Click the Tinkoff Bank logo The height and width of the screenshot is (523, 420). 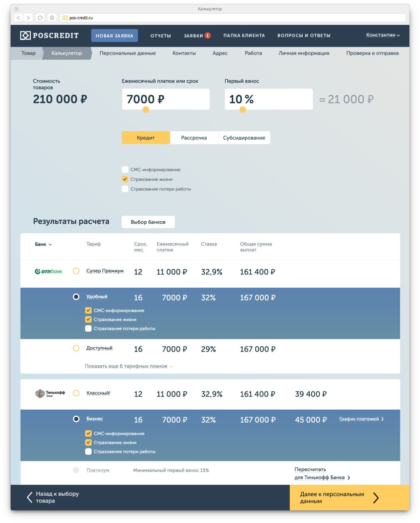coord(50,393)
